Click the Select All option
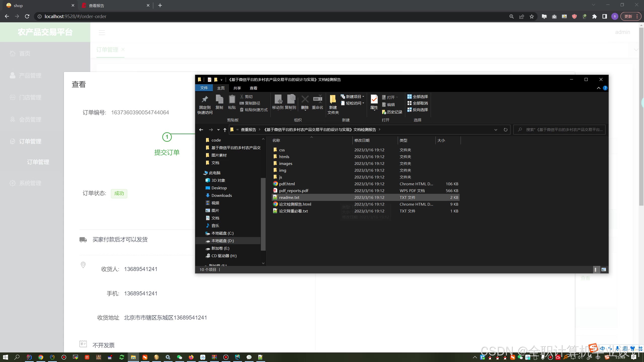The height and width of the screenshot is (362, 644). coord(418,97)
